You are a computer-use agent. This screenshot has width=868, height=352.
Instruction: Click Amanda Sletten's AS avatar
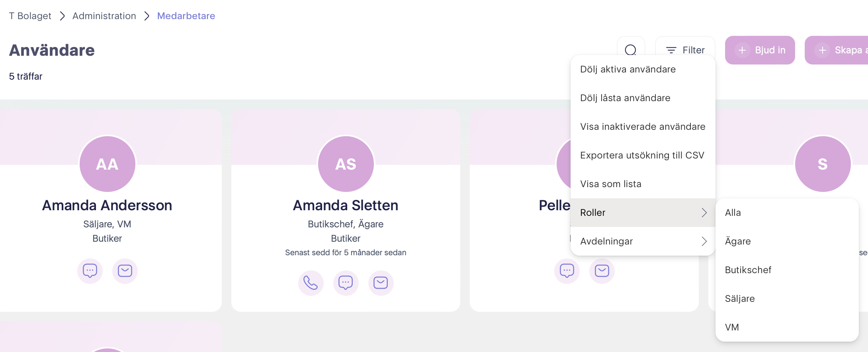coord(346,164)
